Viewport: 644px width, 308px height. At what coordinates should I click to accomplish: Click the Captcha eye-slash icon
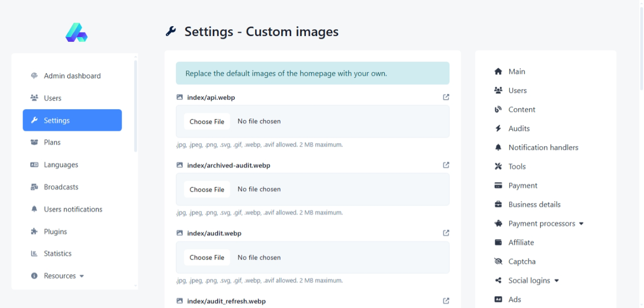(498, 262)
